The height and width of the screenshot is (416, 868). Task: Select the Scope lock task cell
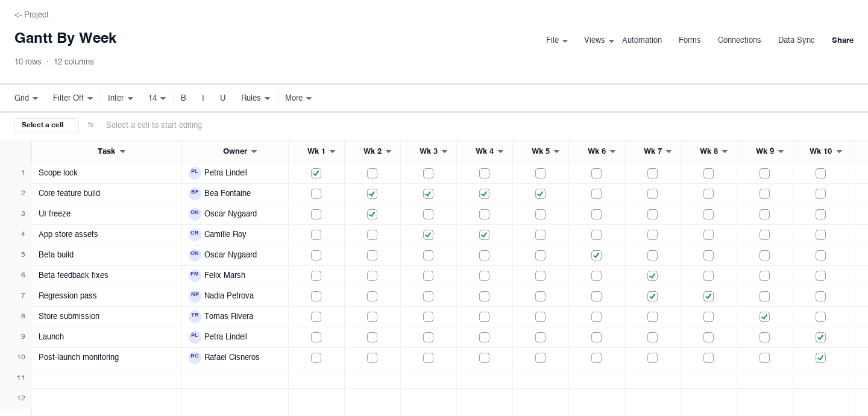coord(107,173)
